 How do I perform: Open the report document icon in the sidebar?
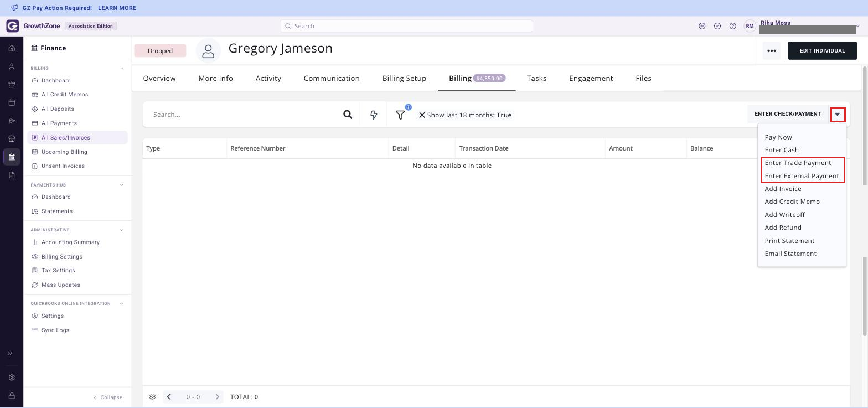point(12,175)
